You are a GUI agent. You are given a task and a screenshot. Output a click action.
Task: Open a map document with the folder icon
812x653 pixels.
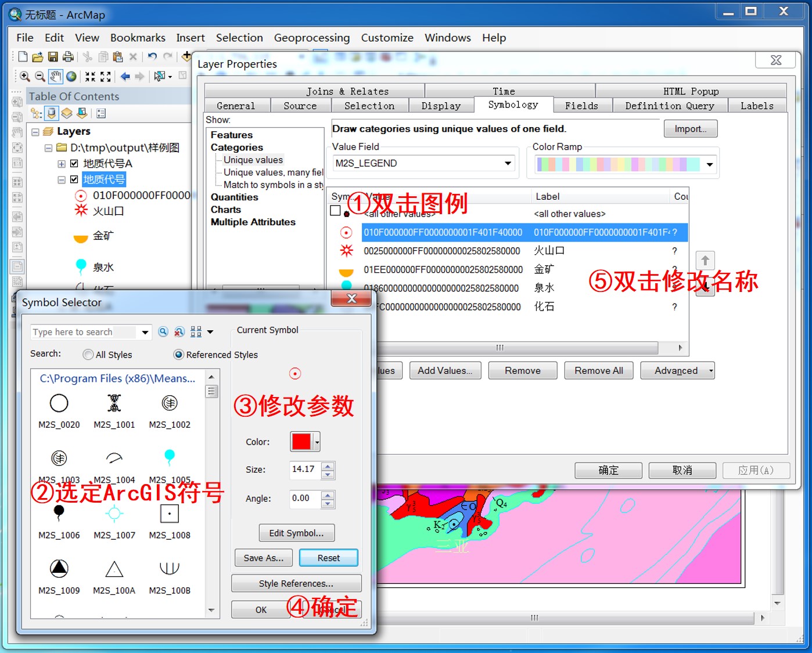click(x=38, y=56)
